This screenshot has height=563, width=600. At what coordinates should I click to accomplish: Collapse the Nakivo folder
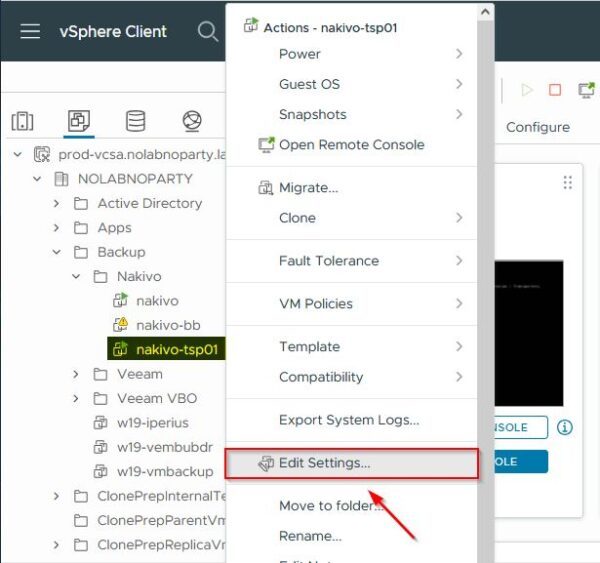tap(76, 276)
